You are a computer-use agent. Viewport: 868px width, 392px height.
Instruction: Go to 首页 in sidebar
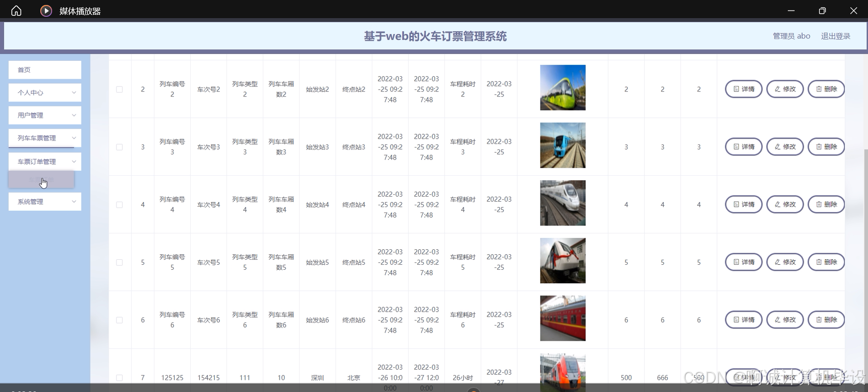pos(45,70)
